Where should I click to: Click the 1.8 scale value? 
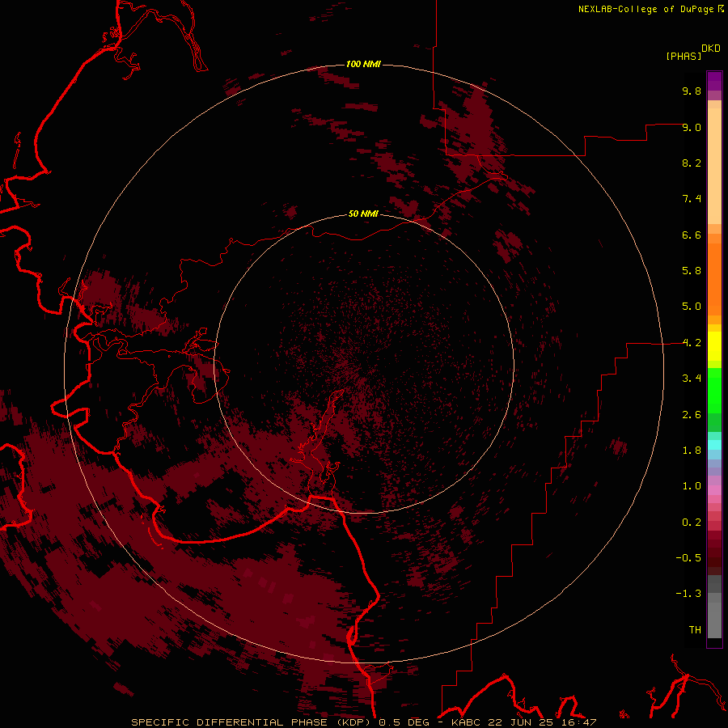click(x=692, y=451)
